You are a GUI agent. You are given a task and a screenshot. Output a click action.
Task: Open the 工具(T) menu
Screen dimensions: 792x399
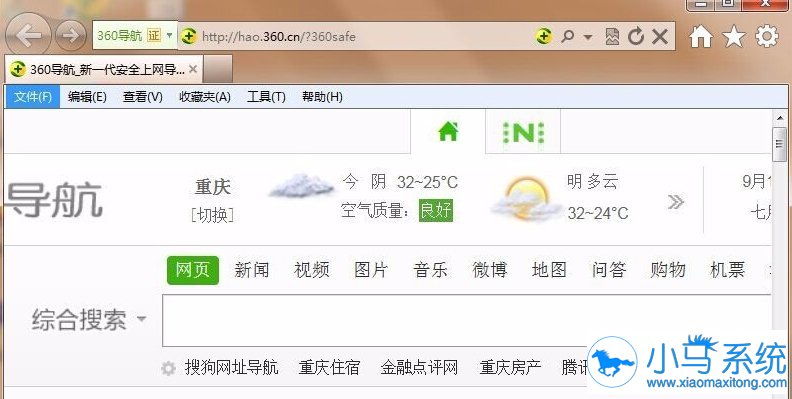pyautogui.click(x=266, y=96)
